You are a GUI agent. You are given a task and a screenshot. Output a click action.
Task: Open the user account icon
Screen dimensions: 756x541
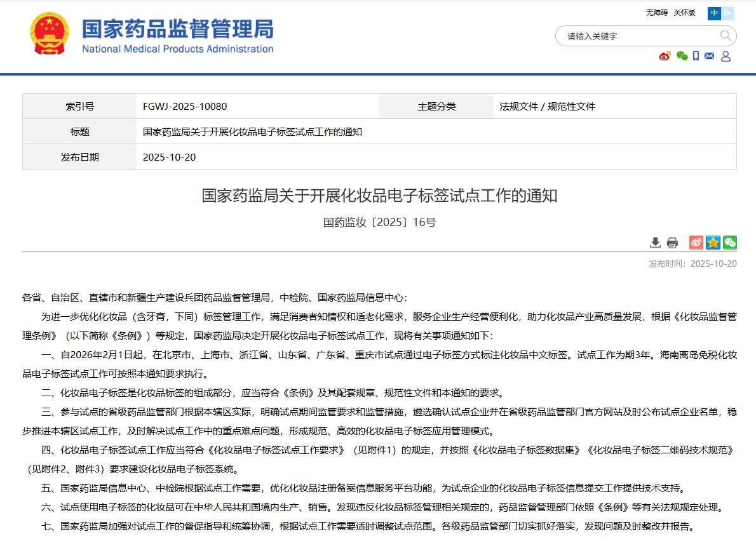point(726,56)
